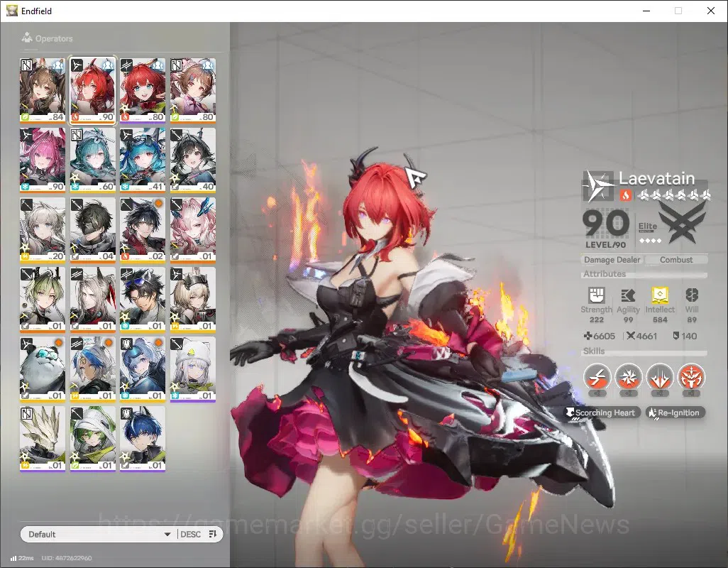
Task: Click the Elite rank label
Action: (647, 226)
